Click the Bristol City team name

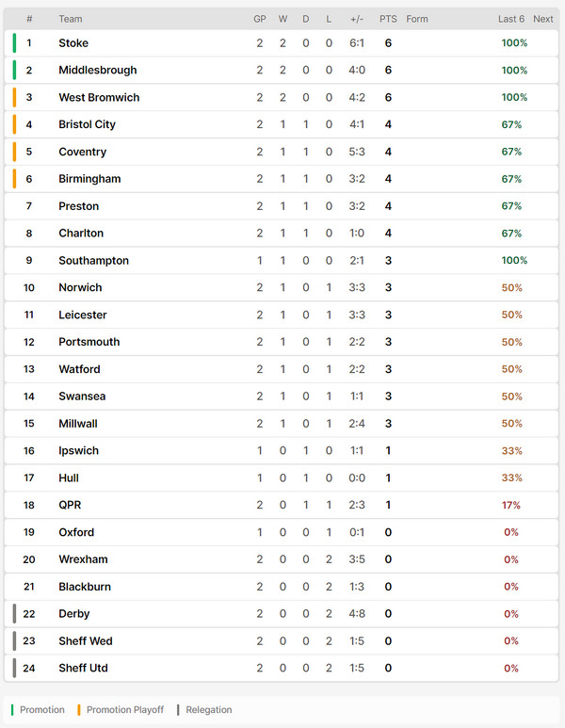click(x=87, y=124)
